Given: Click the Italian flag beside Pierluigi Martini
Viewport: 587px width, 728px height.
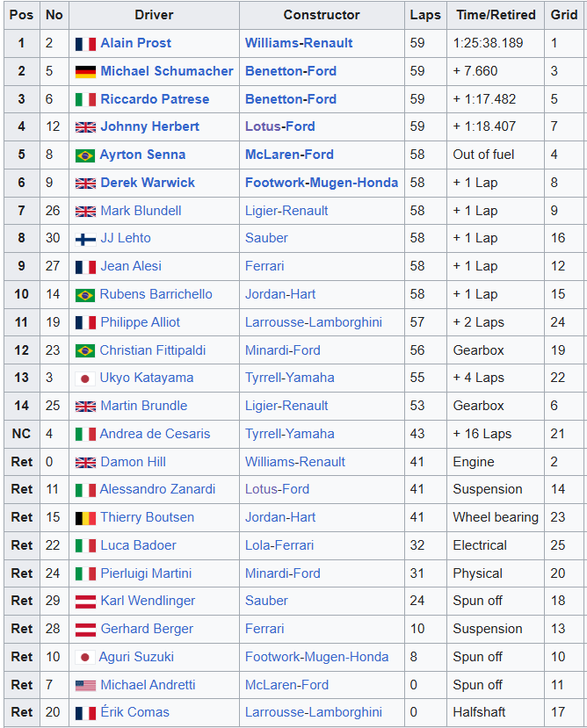Looking at the screenshot, I should (85, 573).
